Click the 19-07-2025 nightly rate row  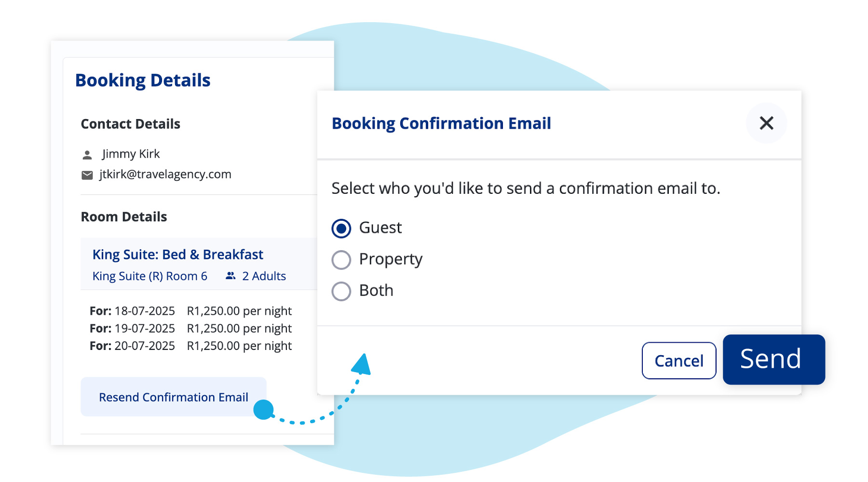coord(190,328)
